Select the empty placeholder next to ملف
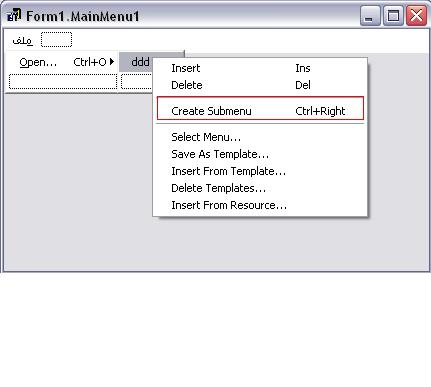 pyautogui.click(x=56, y=40)
